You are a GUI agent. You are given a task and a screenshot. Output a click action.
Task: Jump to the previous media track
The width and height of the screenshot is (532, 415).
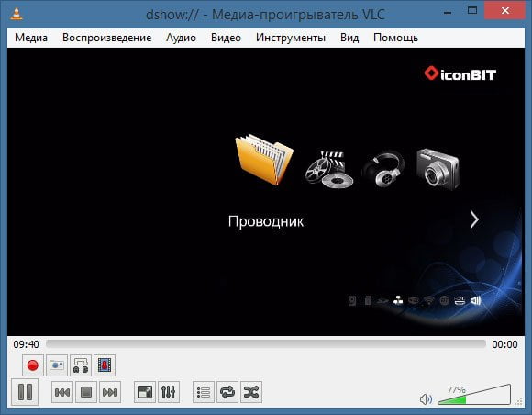click(x=62, y=392)
